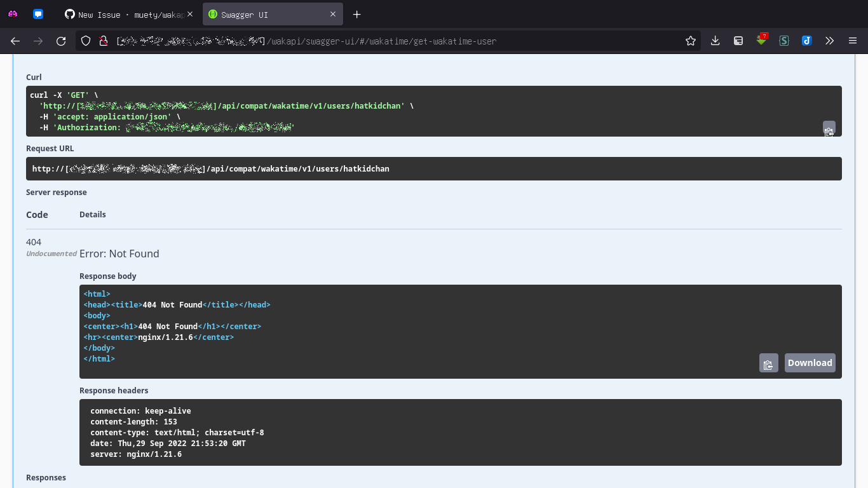The width and height of the screenshot is (868, 488).
Task: Copy the response body via its clipboard icon
Action: 768,362
